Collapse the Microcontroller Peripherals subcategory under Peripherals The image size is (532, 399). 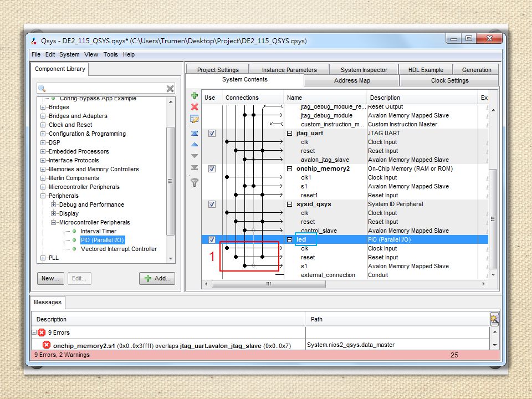click(53, 222)
